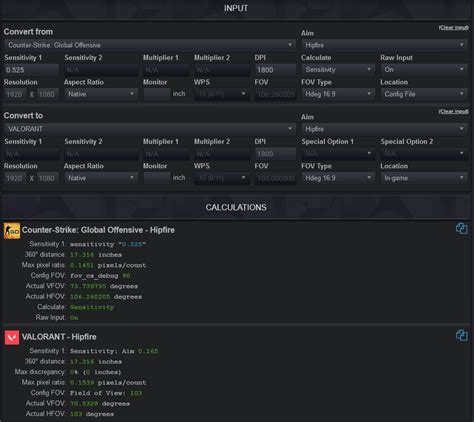Click Counter-Strike: Global Offensive - Hipfire heading
This screenshot has width=474, height=422.
pos(98,230)
